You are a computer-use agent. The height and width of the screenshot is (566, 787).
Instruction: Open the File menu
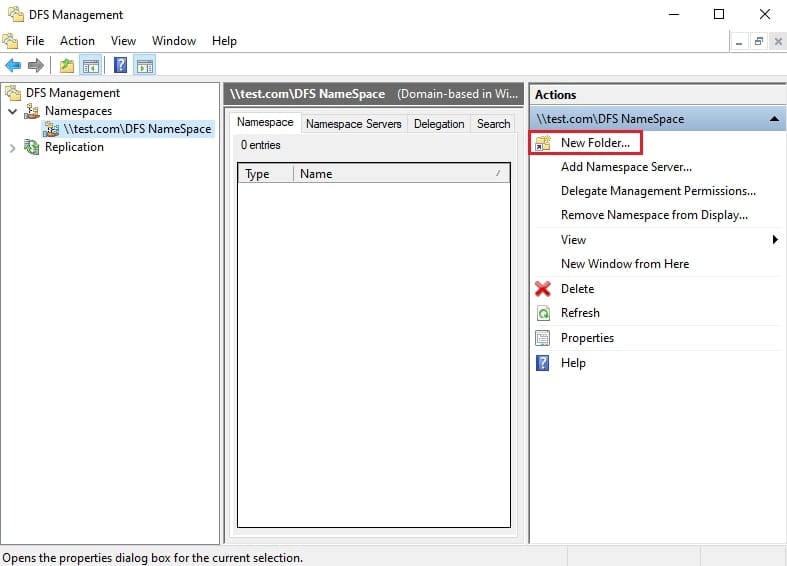click(35, 41)
